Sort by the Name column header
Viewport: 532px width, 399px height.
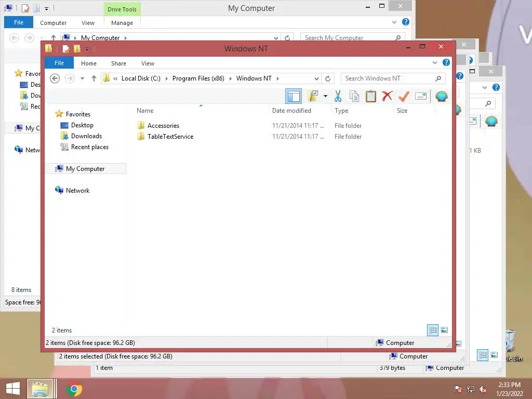[145, 111]
